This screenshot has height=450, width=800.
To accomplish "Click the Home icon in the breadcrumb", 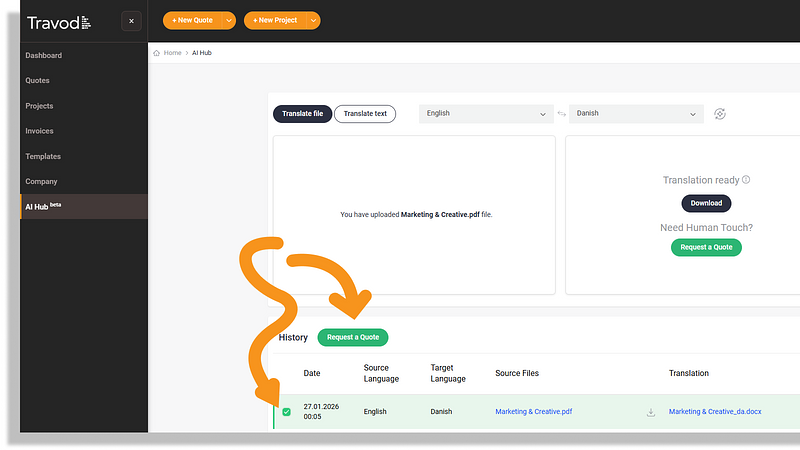I will click(157, 53).
